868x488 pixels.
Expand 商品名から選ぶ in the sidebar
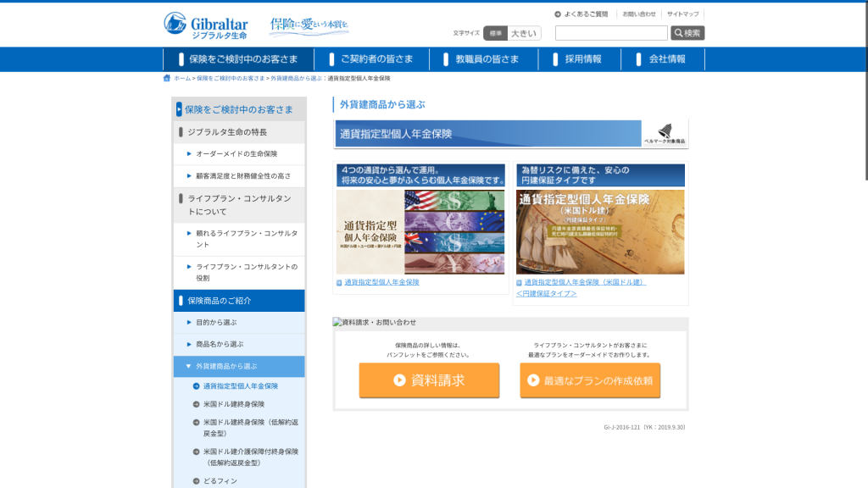coord(239,344)
